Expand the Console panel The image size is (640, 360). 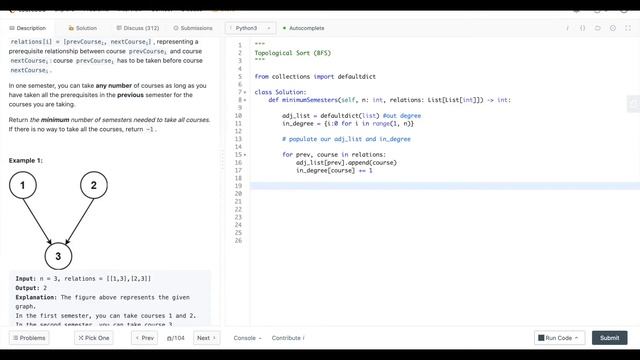pyautogui.click(x=247, y=338)
